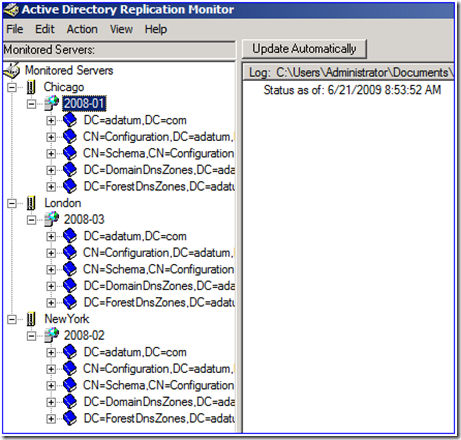The image size is (461, 440).
Task: Click book icon of CN=Configuration under 2008-01
Action: (x=70, y=137)
